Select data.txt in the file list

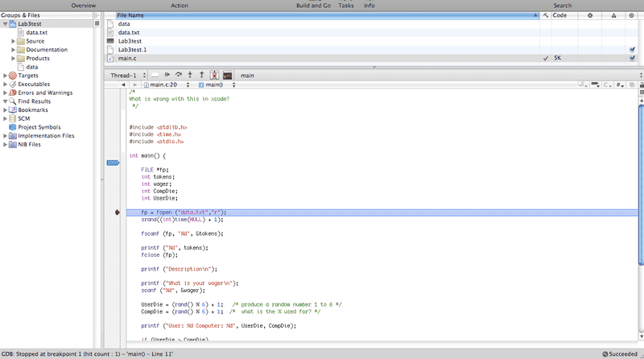click(x=129, y=32)
